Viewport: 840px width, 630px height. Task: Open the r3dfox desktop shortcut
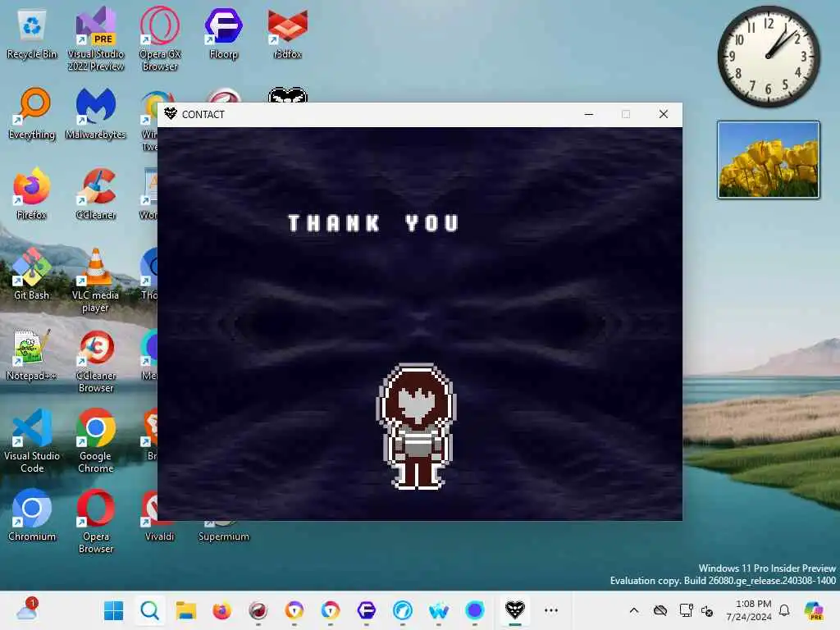288,33
